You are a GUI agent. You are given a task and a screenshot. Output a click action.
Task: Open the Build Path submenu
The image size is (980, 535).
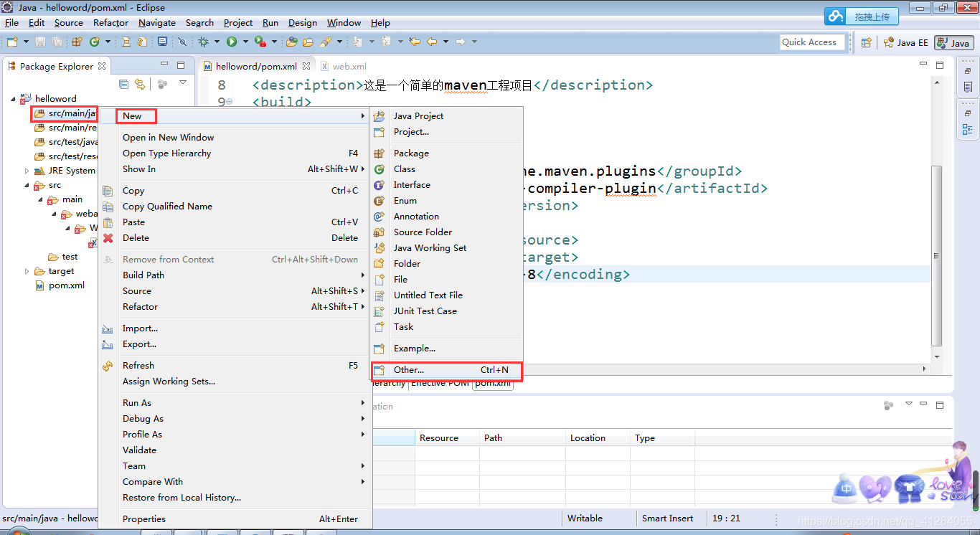tap(235, 275)
